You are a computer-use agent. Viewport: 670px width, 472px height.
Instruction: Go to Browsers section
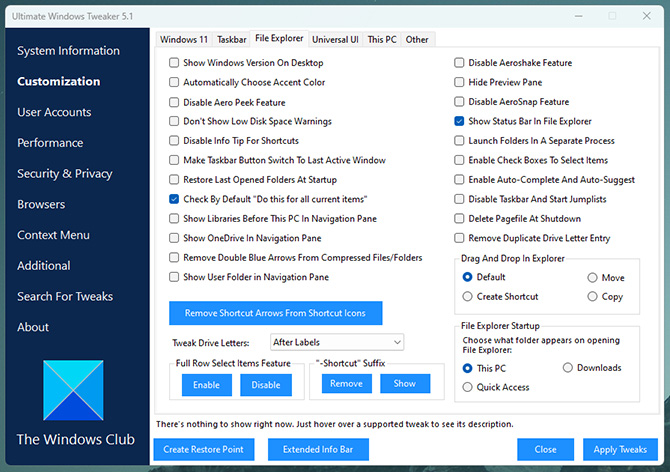(x=41, y=205)
